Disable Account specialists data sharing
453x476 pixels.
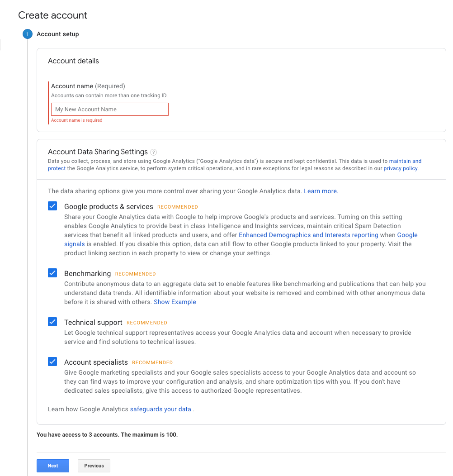(x=52, y=362)
